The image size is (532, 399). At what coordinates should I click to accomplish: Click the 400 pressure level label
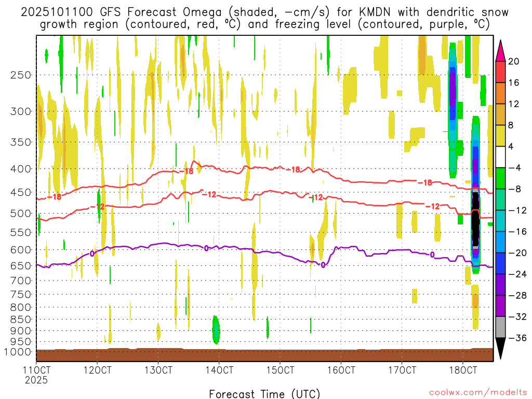[21, 169]
